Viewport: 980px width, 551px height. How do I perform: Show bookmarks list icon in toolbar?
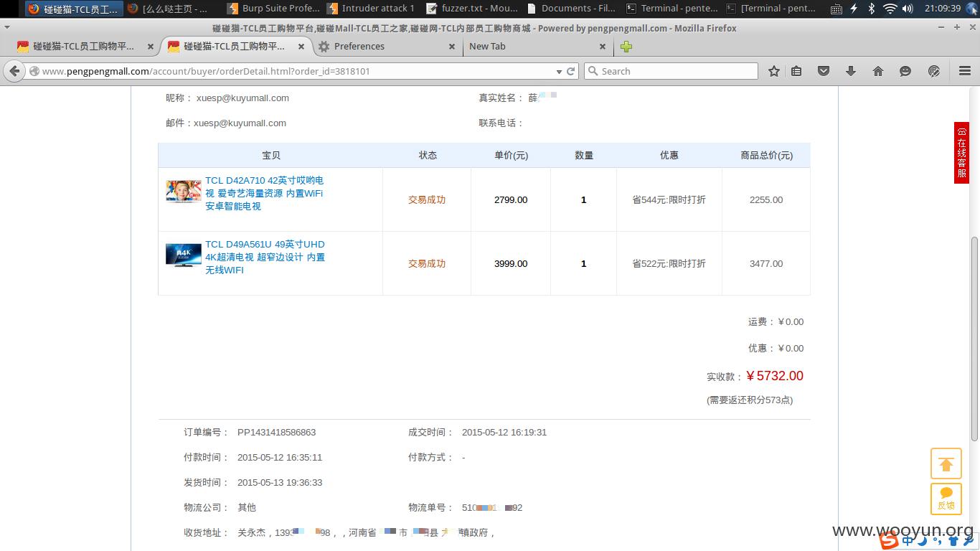[x=796, y=71]
